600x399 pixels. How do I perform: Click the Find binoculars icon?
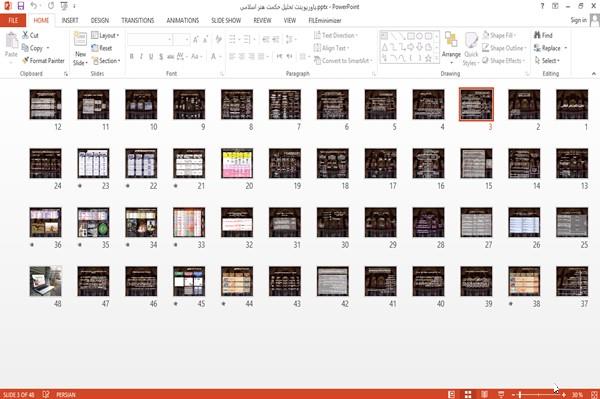(538, 35)
